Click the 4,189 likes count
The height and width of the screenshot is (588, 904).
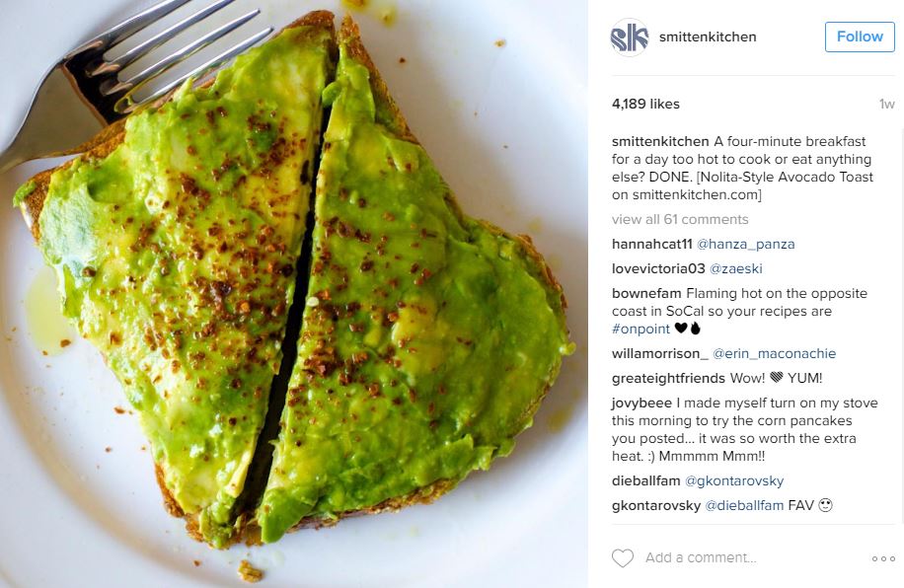645,105
